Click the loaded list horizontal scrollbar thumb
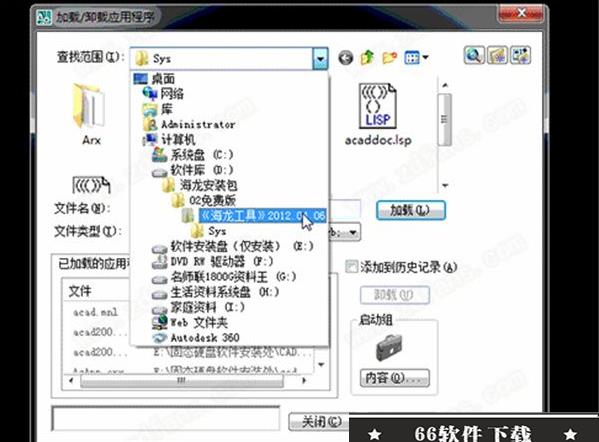Screen dimensions: 599x442 [x=182, y=380]
